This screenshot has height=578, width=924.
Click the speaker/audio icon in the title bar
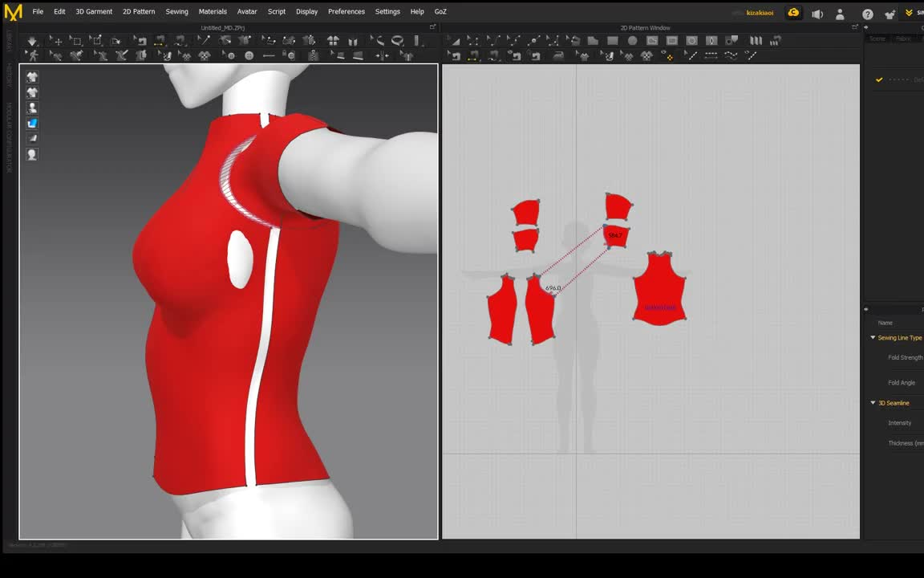click(817, 12)
